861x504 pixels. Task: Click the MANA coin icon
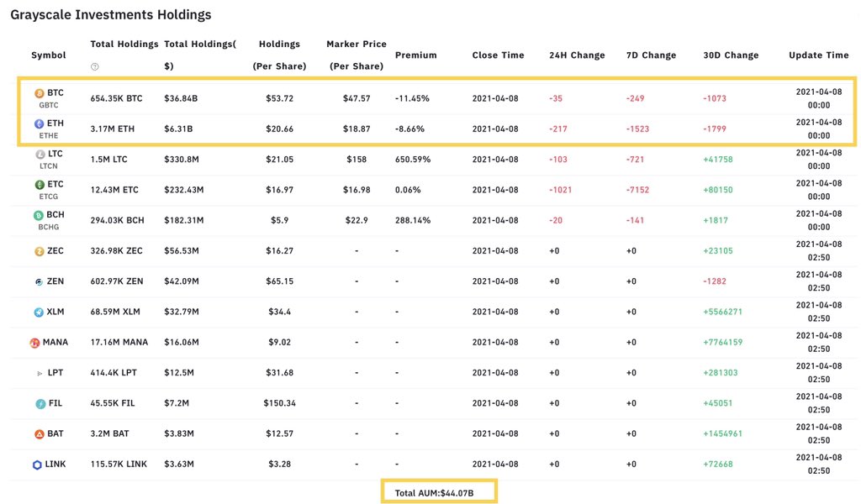[x=34, y=343]
